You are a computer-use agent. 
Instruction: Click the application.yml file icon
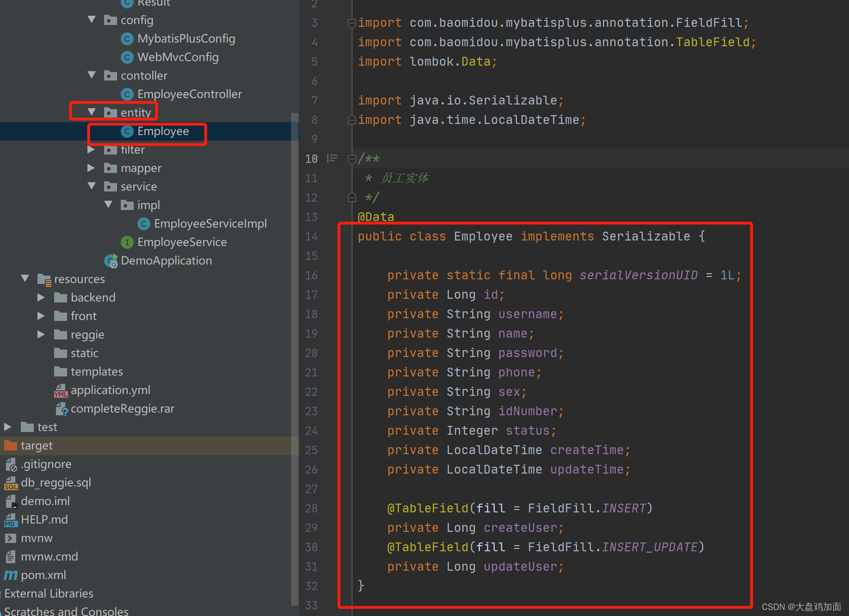click(x=61, y=391)
